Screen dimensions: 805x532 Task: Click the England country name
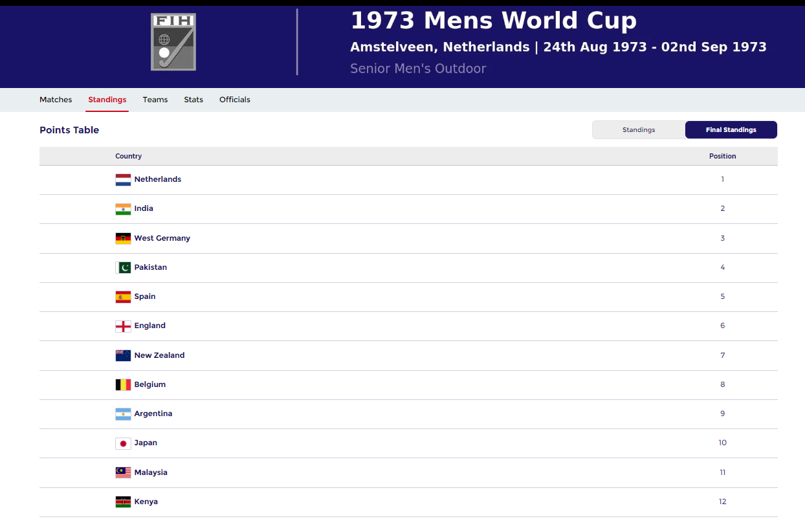tap(150, 326)
